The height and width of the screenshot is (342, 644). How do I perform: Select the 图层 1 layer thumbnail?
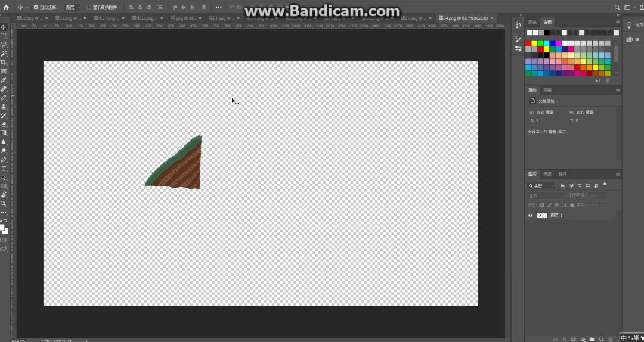(x=542, y=216)
